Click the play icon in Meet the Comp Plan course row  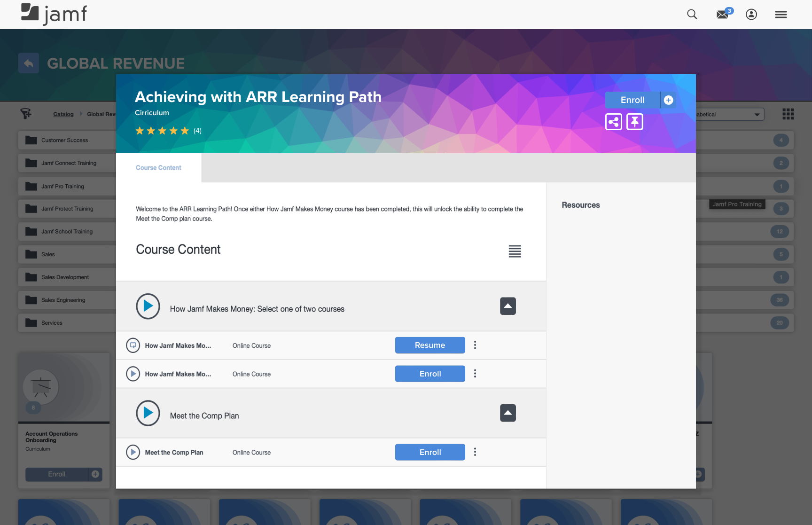coord(133,452)
